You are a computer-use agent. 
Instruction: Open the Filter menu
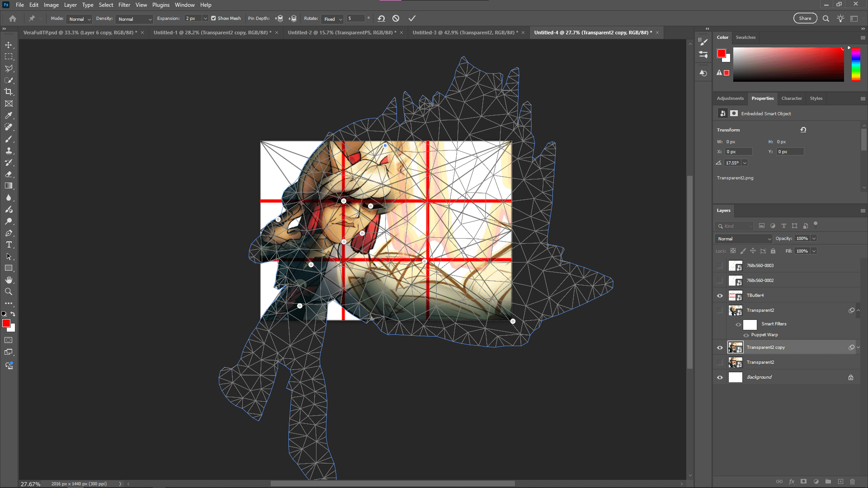click(124, 5)
